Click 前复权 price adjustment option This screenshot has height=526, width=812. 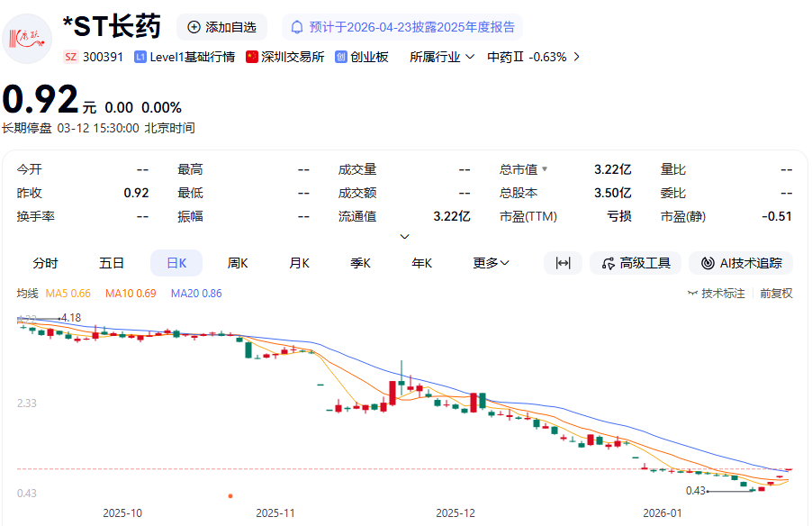[x=776, y=294]
